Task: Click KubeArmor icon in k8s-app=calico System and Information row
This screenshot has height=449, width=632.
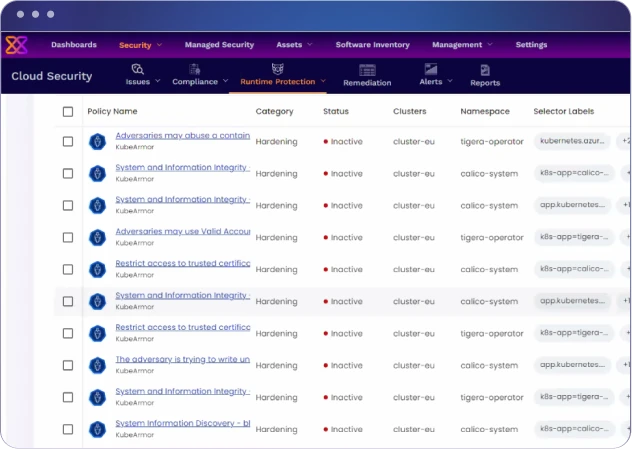Action: click(97, 174)
